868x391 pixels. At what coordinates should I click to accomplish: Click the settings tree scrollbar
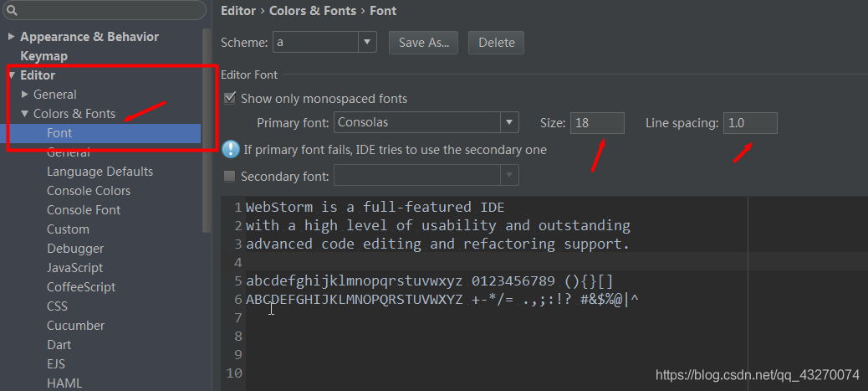207,131
